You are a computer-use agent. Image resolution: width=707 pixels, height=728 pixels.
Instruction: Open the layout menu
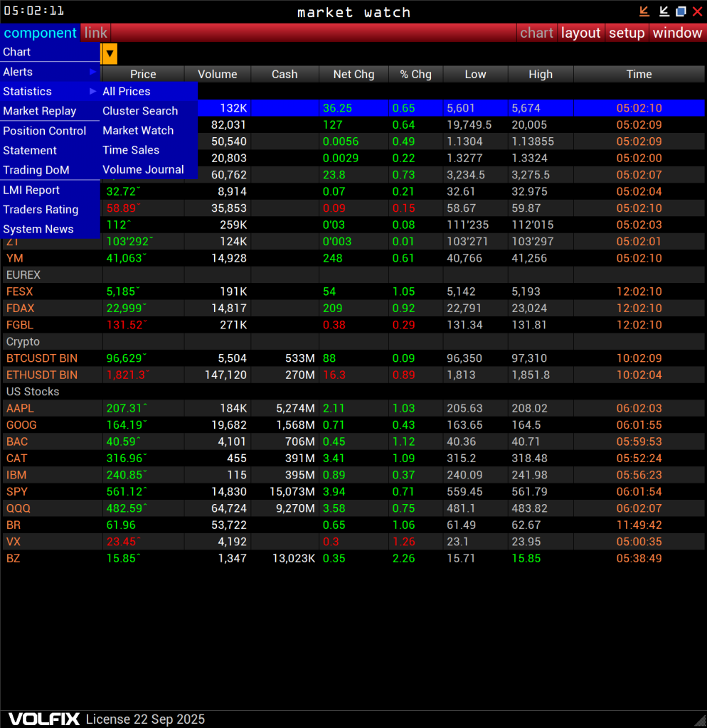tap(580, 33)
